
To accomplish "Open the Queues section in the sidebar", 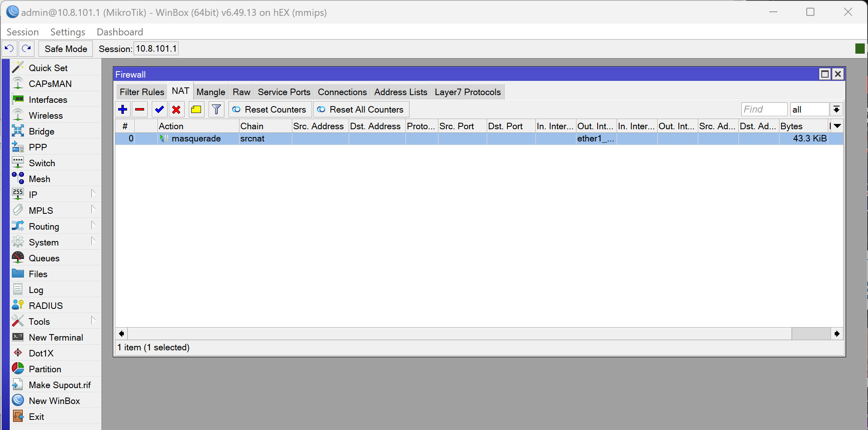I will (44, 258).
